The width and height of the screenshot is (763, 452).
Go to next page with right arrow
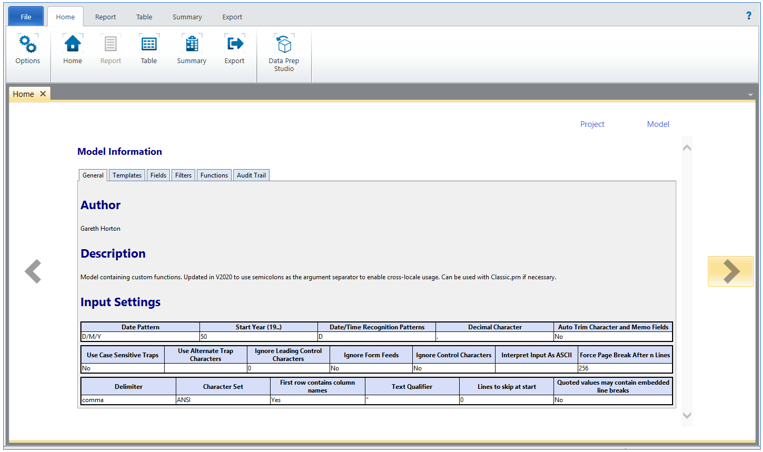click(730, 271)
